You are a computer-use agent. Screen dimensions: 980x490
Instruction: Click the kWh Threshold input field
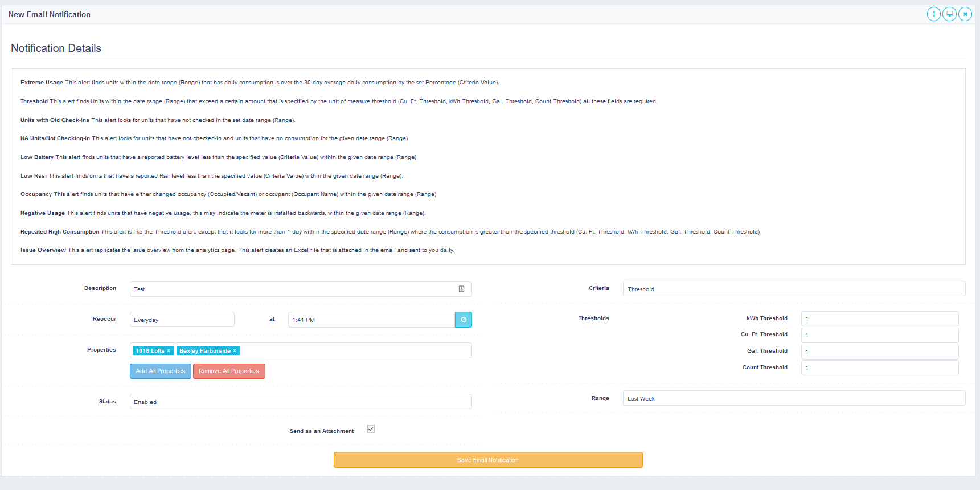click(x=879, y=318)
